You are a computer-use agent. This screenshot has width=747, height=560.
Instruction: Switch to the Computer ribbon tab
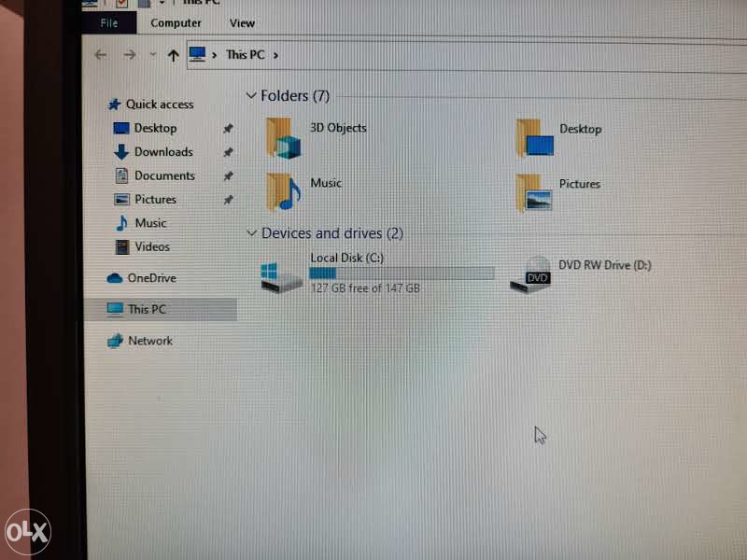176,22
